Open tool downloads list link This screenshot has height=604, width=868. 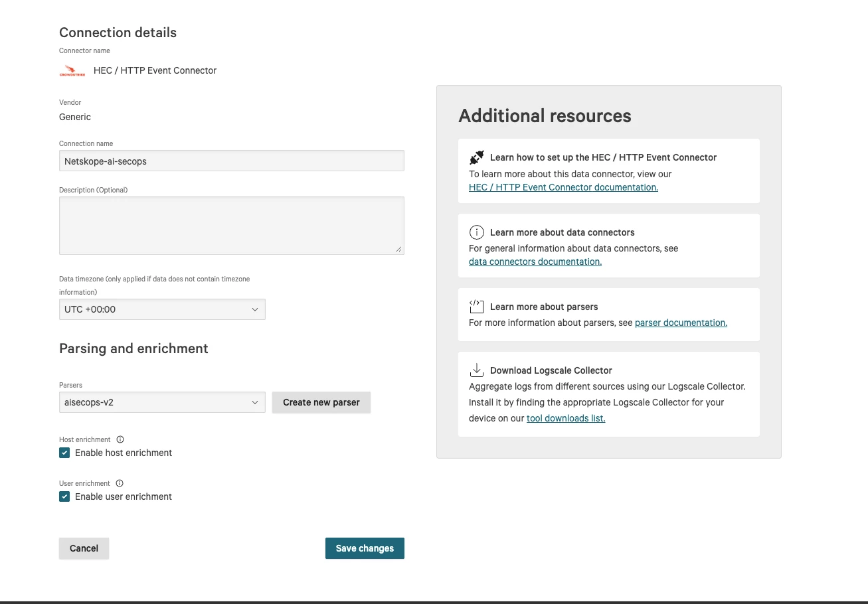point(566,418)
